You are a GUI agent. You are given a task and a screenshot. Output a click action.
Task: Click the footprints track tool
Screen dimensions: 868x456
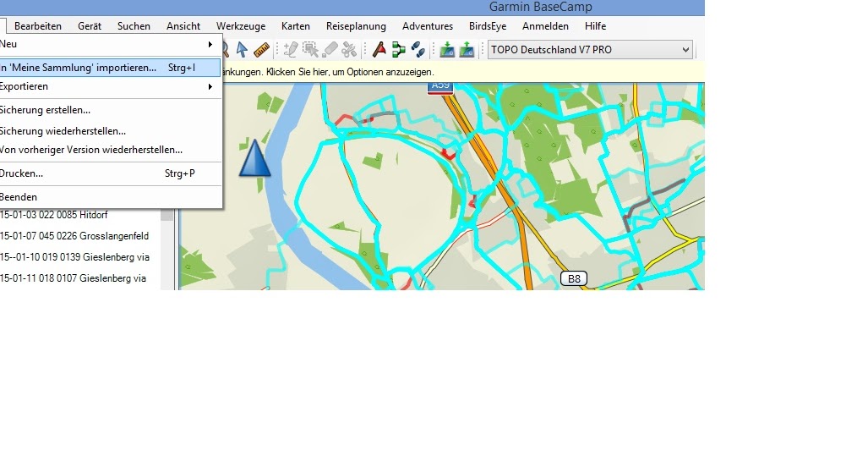pyautogui.click(x=418, y=49)
